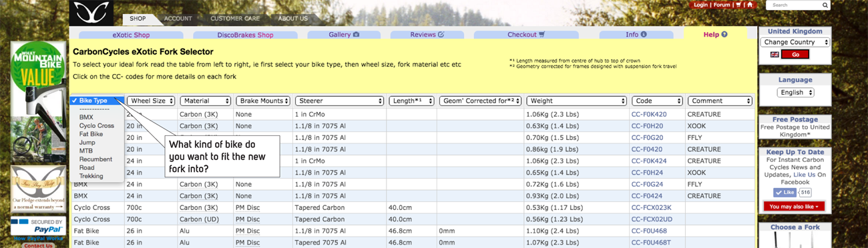Viewport: 868px width, 248px height.
Task: Select the Help tab
Action: tap(715, 35)
